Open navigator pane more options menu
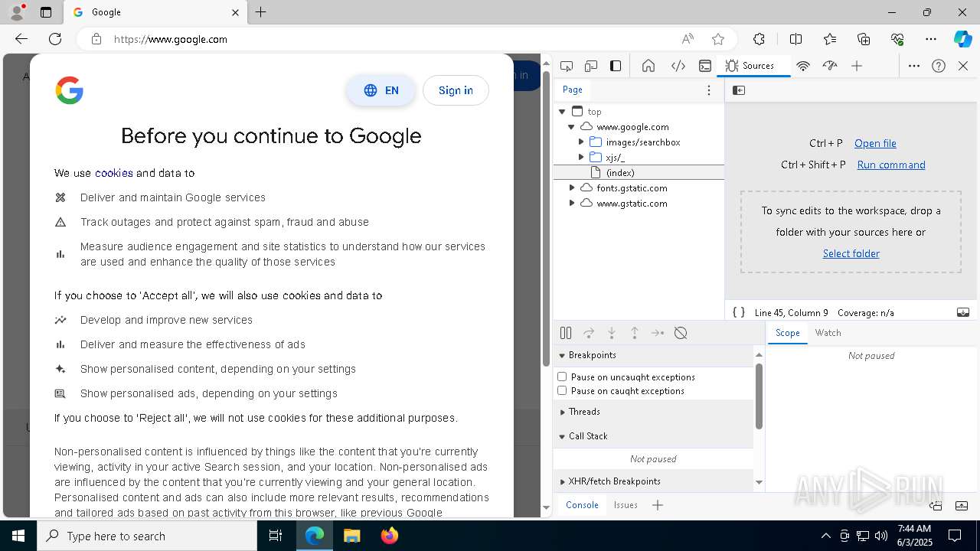Screen dimensions: 980x551 coord(709,90)
